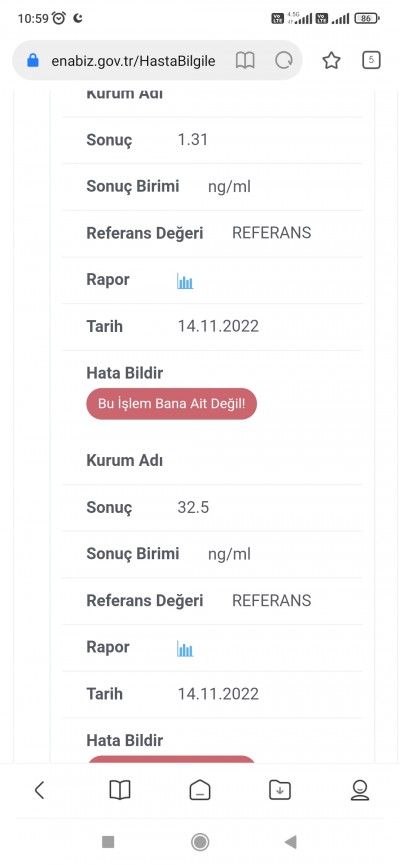The height and width of the screenshot is (866, 400).
Task: Focus the enabiz.gov.tr address field
Action: (x=133, y=61)
